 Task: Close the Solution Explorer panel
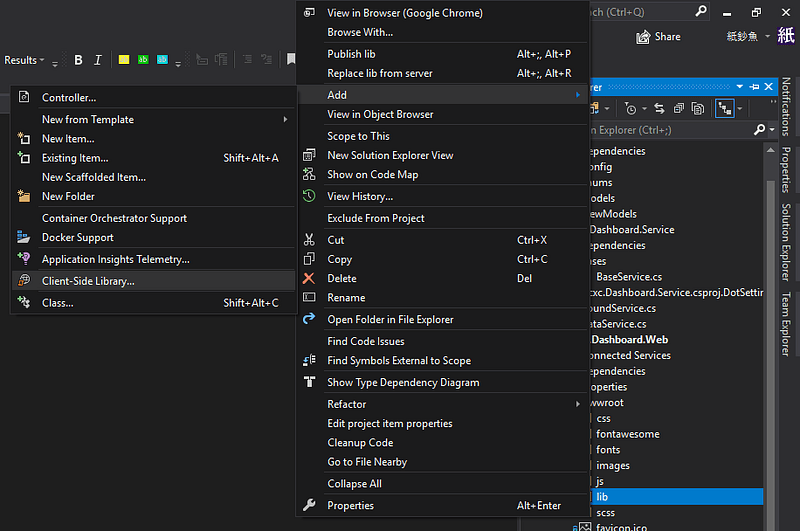click(768, 87)
